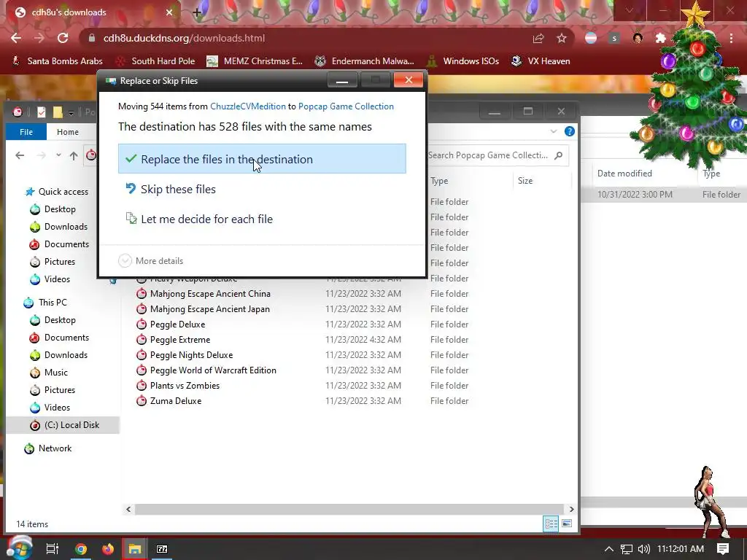Select Peggle Extreme folder
The width and height of the screenshot is (747, 560).
coord(179,340)
